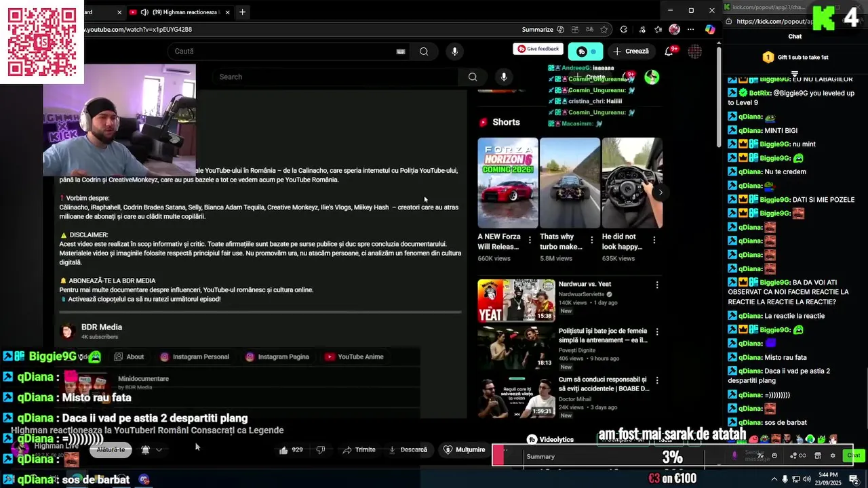Open the 'Thats why turbo make' short

click(x=570, y=183)
